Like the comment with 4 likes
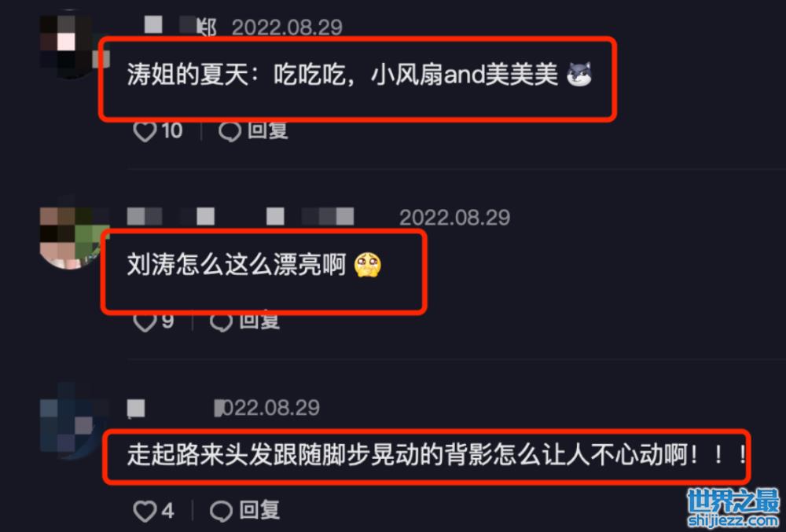This screenshot has height=532, width=786. pyautogui.click(x=145, y=512)
